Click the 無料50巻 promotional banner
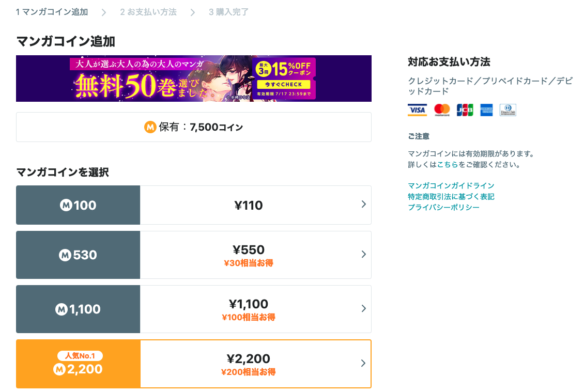This screenshot has width=584, height=392. [155, 79]
